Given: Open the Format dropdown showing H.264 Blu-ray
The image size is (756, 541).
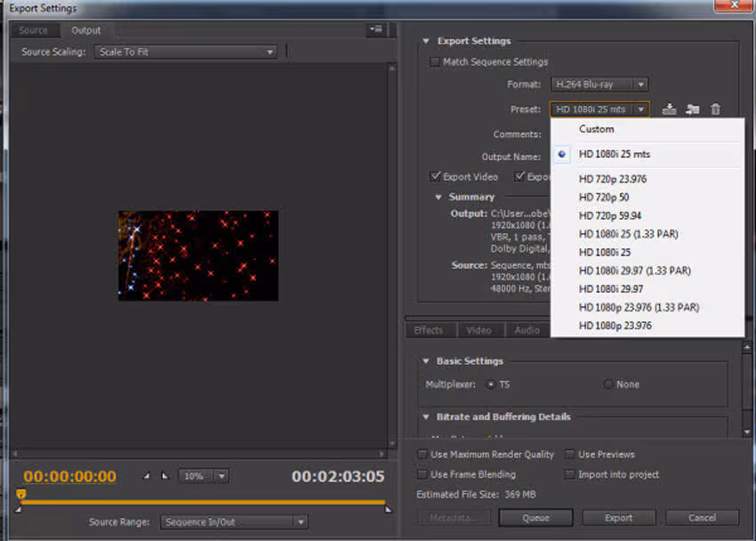Looking at the screenshot, I should (599, 85).
